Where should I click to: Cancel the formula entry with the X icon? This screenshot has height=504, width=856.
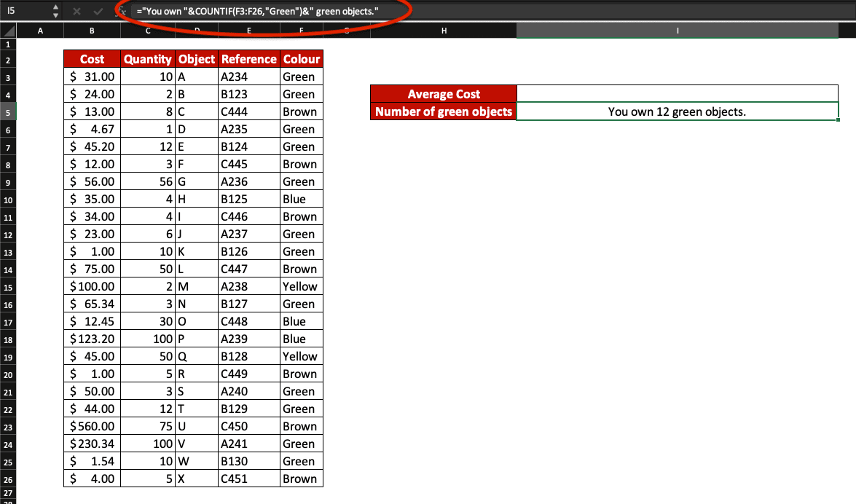pos(76,11)
